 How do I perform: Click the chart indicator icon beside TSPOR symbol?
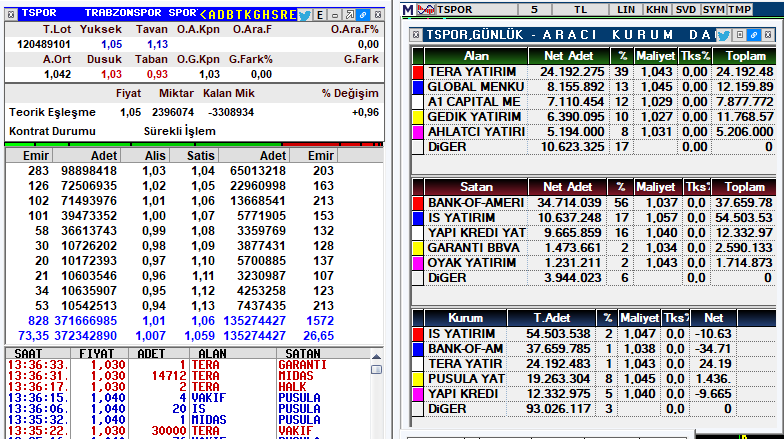click(x=426, y=10)
